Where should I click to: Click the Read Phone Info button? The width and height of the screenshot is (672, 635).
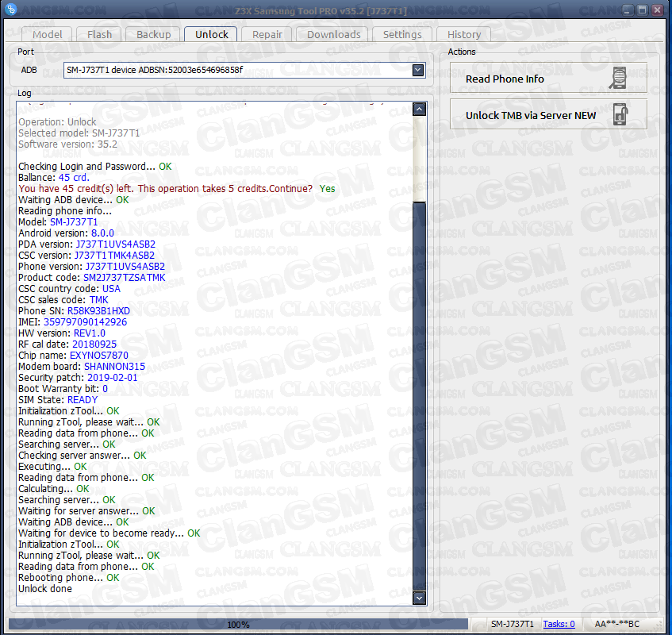[x=548, y=78]
